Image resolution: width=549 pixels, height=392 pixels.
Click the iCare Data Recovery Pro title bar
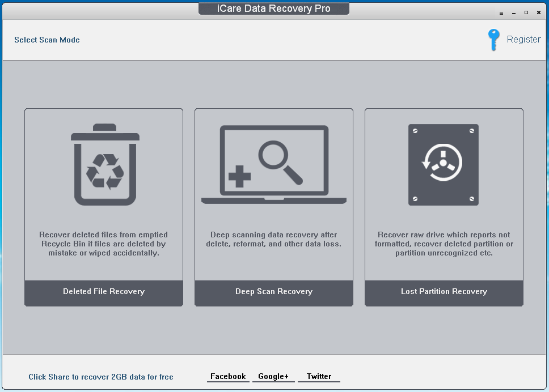point(273,8)
